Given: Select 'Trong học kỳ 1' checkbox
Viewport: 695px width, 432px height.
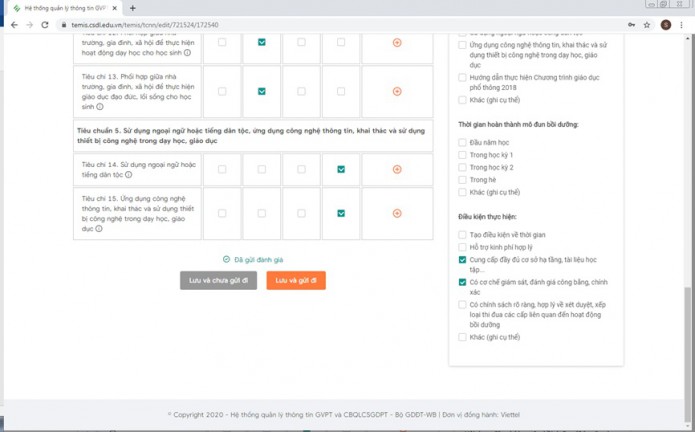Looking at the screenshot, I should point(463,155).
